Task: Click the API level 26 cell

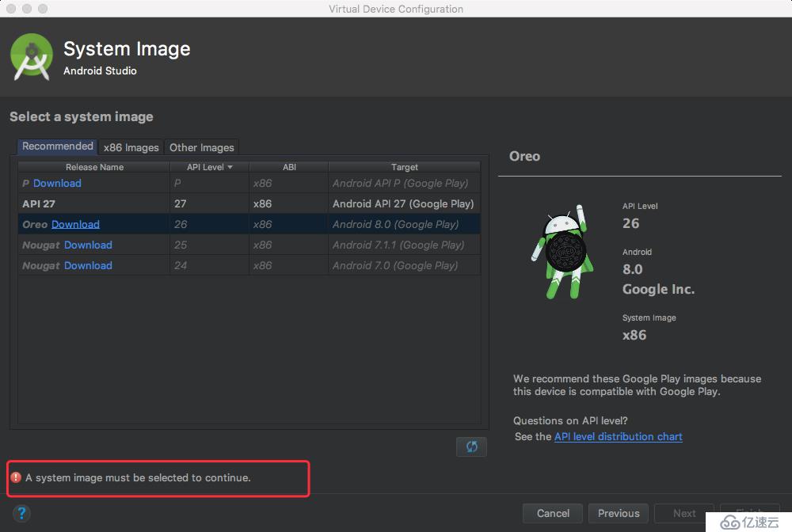Action: pos(209,224)
